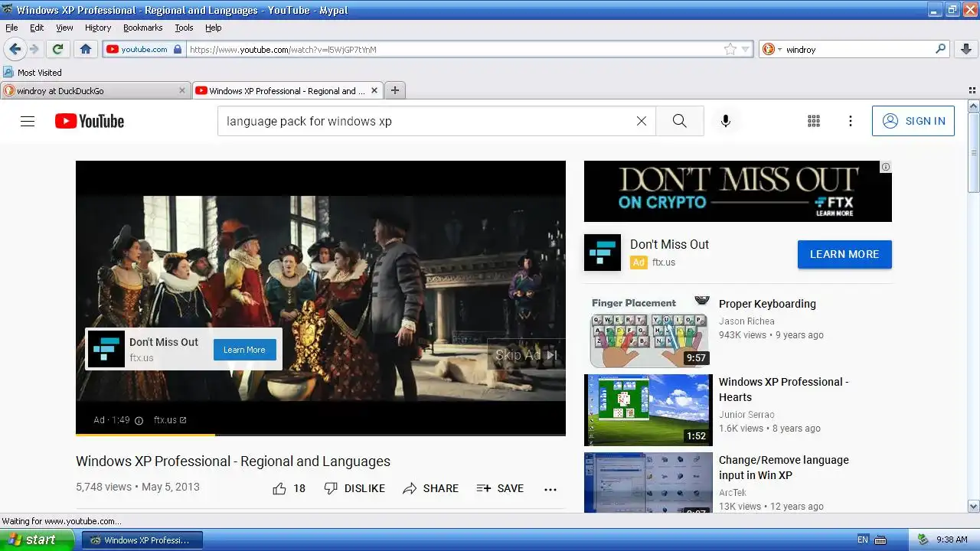Open the Edit menu
980x551 pixels.
point(37,28)
